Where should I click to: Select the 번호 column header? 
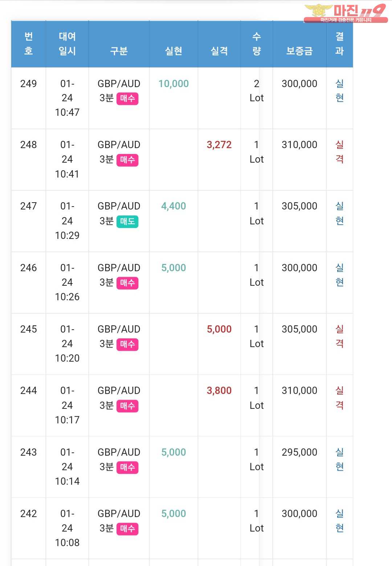(x=29, y=44)
